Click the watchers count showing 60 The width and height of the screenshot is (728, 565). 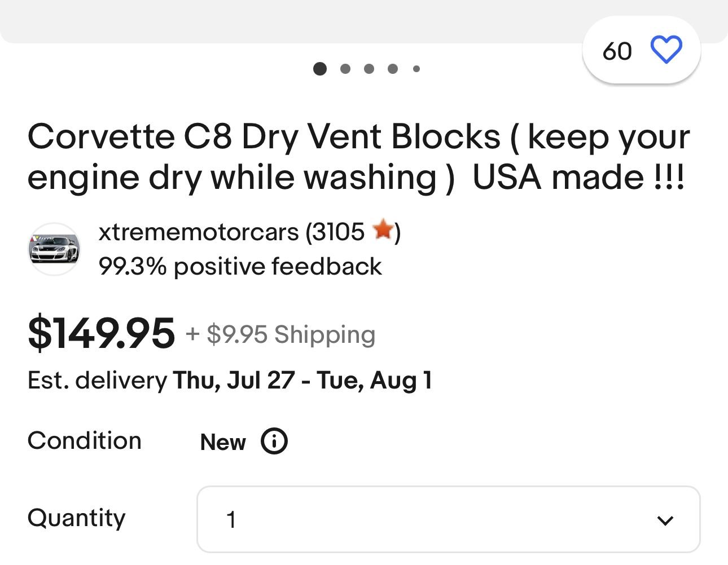pos(618,51)
